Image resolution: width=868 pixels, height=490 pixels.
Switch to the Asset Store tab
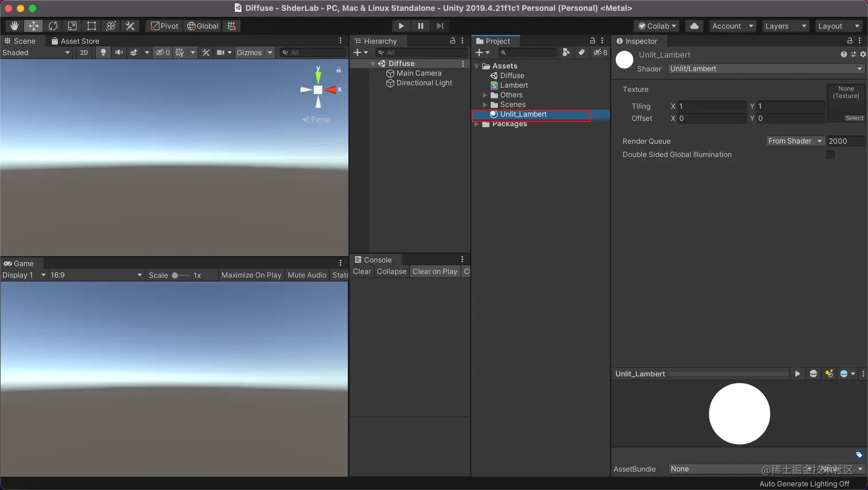pyautogui.click(x=75, y=41)
